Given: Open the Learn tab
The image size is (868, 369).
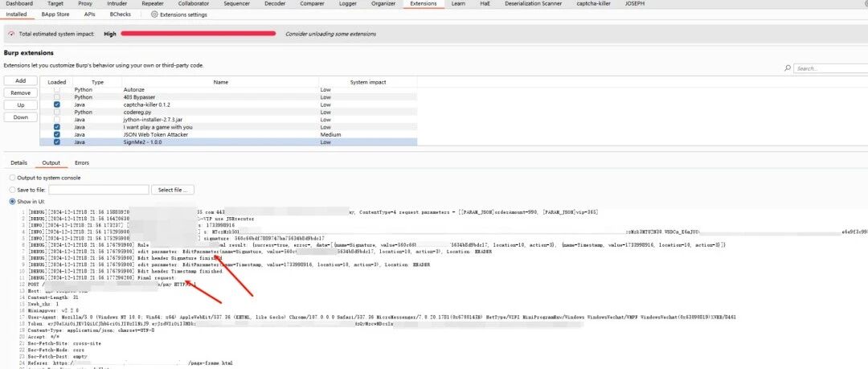Looking at the screenshot, I should [458, 3].
